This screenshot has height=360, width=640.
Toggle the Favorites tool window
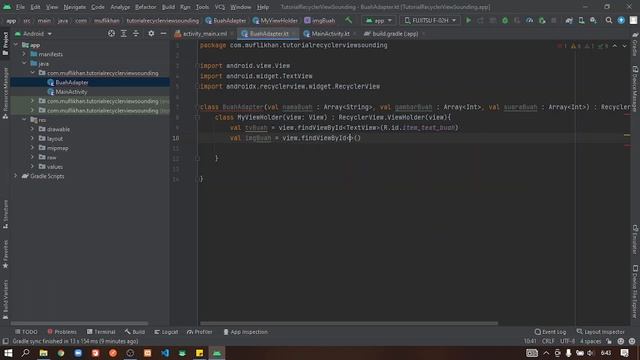point(5,254)
